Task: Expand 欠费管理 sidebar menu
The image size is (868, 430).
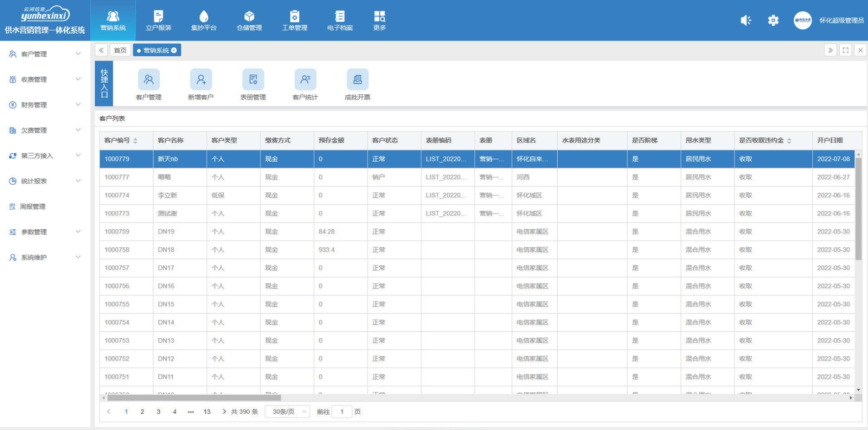Action: [45, 130]
